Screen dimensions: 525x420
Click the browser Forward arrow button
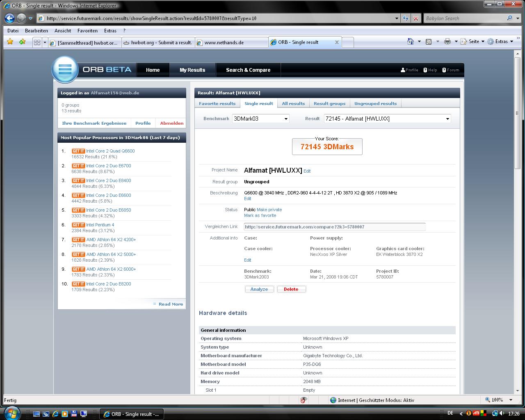coord(21,18)
